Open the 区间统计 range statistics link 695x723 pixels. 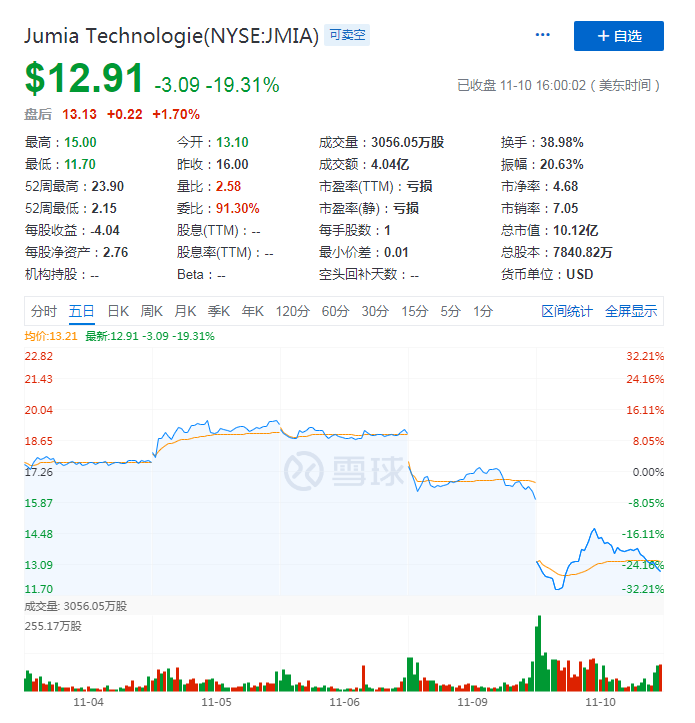[x=567, y=312]
